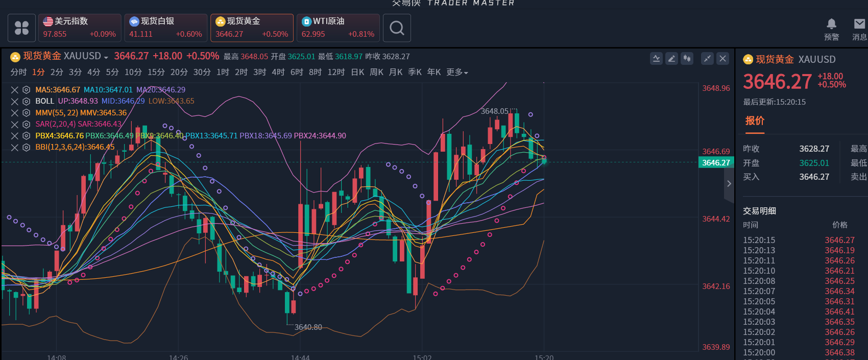Select the 报价 tab in quote panel

755,121
